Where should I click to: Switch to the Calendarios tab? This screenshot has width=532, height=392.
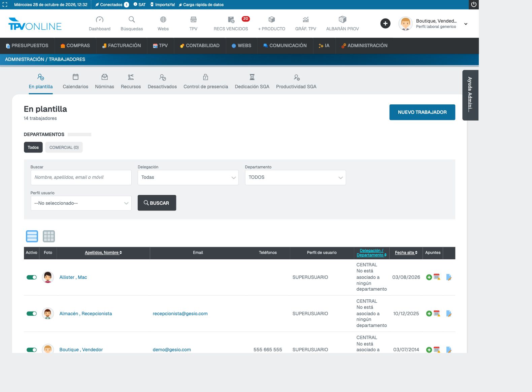pos(75,81)
